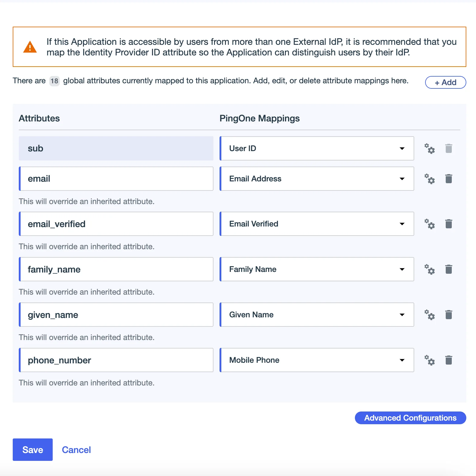476x476 pixels.
Task: Delete the email_verified attribute mapping
Action: (449, 224)
